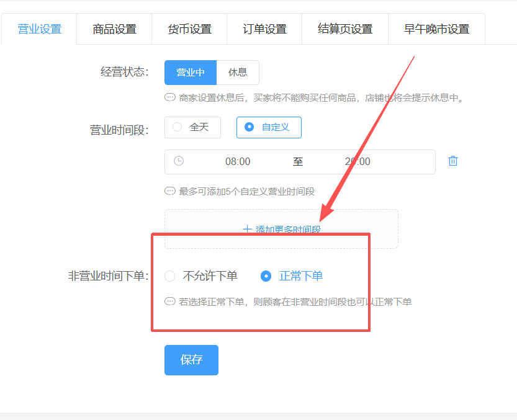The image size is (517, 420).
Task: Open the 结算页设置 tab
Action: click(345, 29)
